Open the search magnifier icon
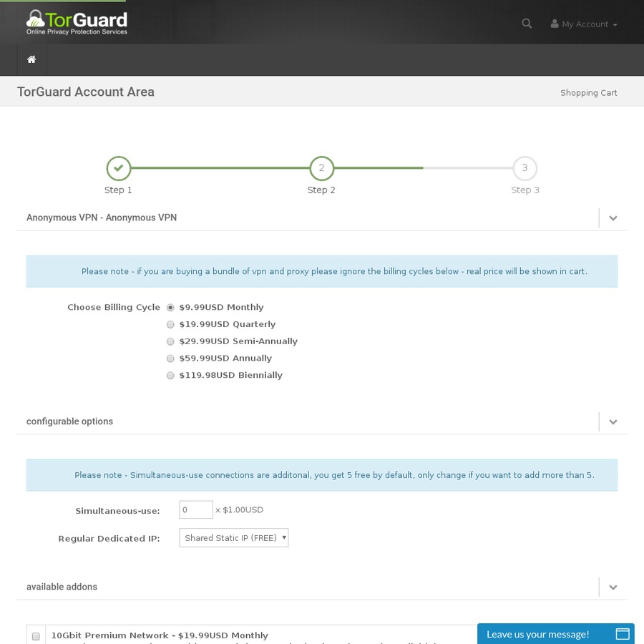The width and height of the screenshot is (644, 644). 527,24
